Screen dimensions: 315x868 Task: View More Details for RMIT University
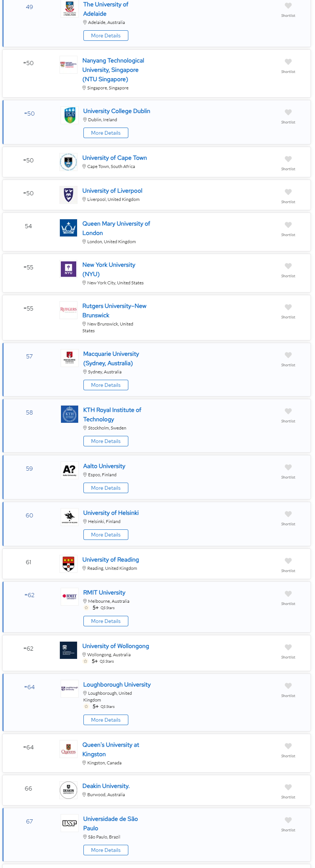106,621
